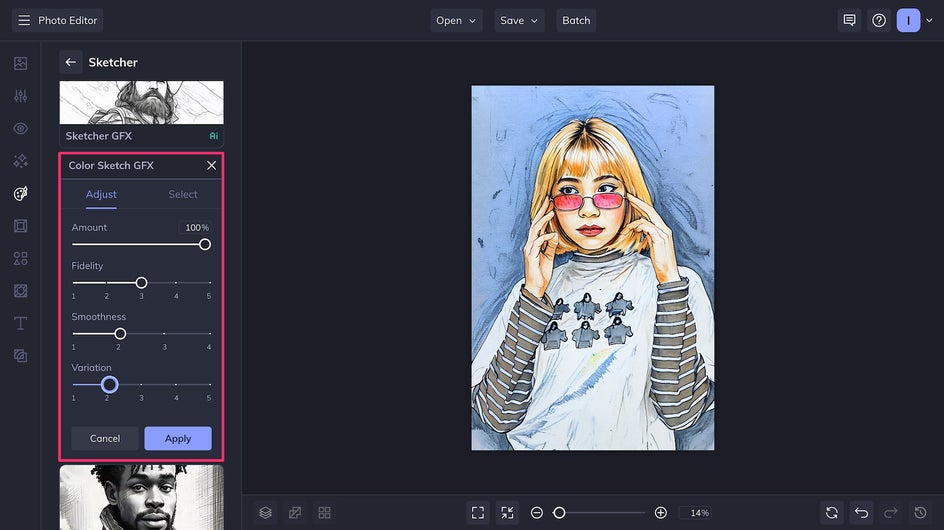Open the hamburger menu beside Photo Editor
Screen dimensions: 944x530
click(x=24, y=20)
